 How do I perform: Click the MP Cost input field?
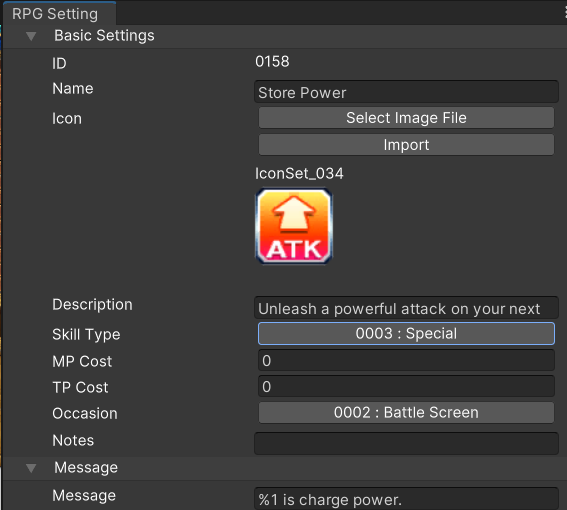(x=406, y=360)
